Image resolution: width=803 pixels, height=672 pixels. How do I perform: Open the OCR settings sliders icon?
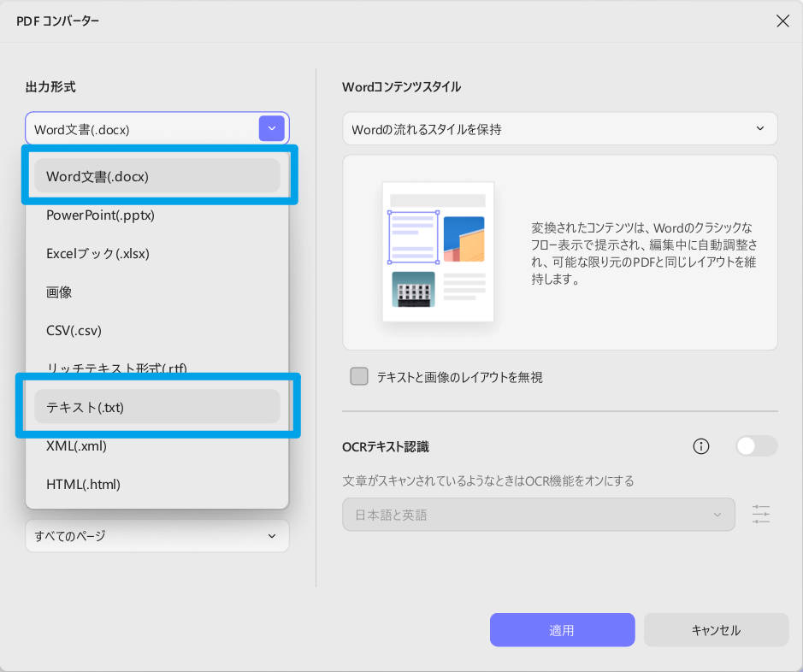[x=760, y=514]
